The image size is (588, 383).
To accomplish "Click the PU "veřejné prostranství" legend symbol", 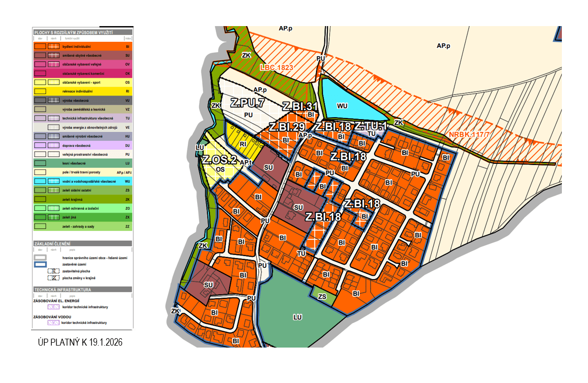I will (x=39, y=154).
